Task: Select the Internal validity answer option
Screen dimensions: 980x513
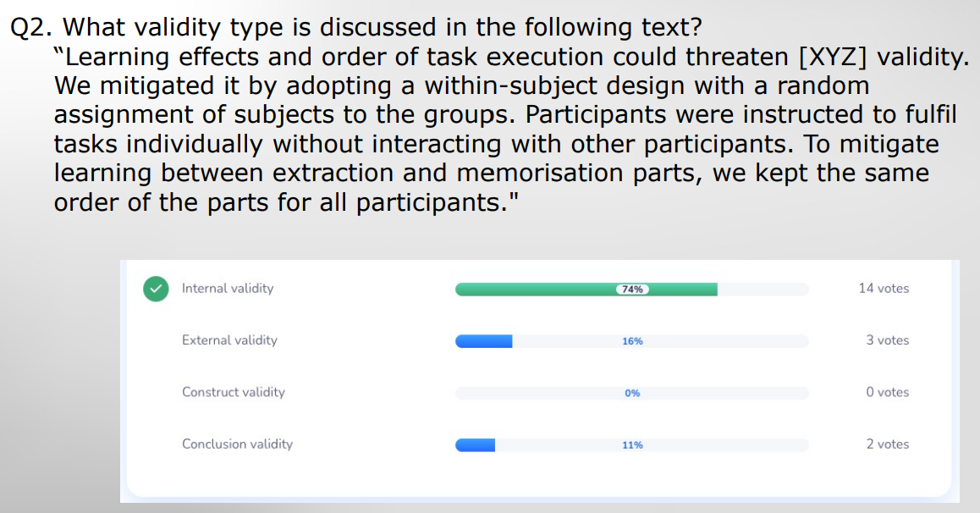Action: 228,289
